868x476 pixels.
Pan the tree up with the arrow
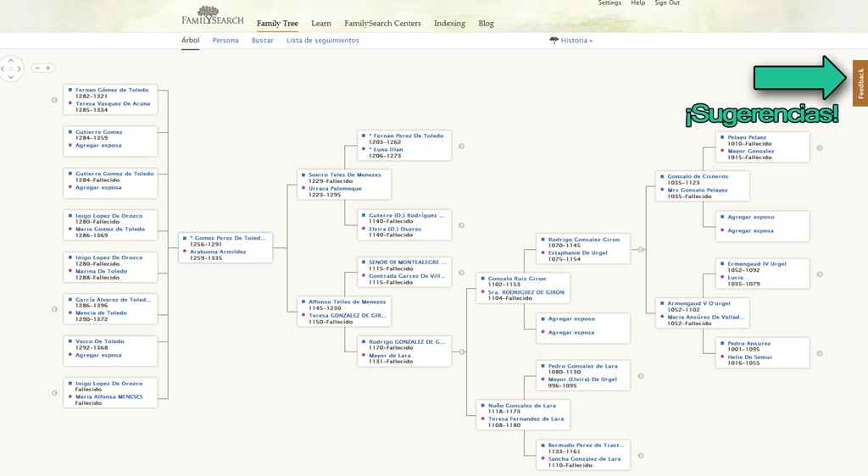tap(10, 60)
